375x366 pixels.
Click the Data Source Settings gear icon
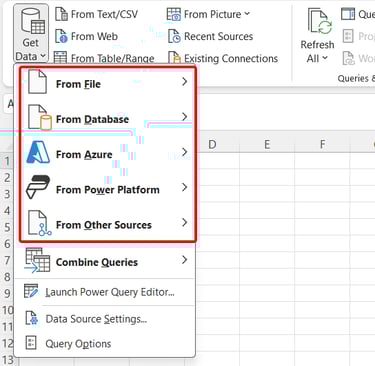31,318
